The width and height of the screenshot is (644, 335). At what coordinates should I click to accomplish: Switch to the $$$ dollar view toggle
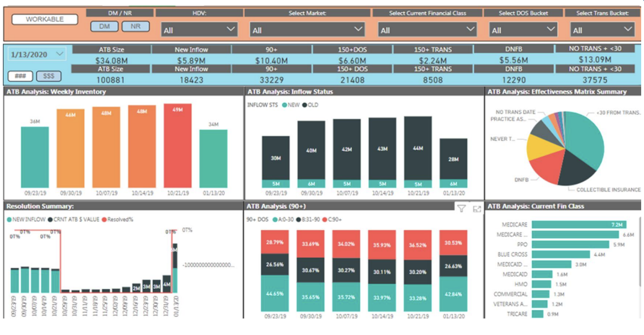[x=49, y=76]
